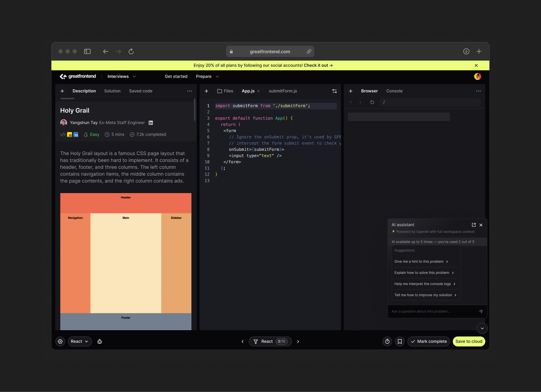This screenshot has width=541, height=392.
Task: Start the timer icon
Action: pyautogui.click(x=387, y=342)
